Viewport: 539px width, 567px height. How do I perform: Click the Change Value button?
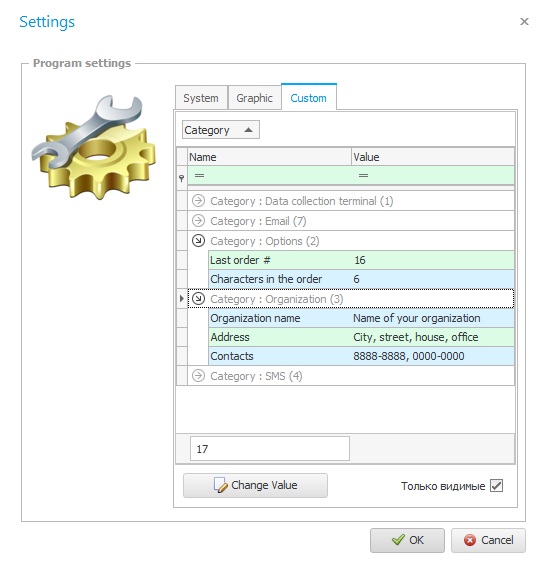255,485
